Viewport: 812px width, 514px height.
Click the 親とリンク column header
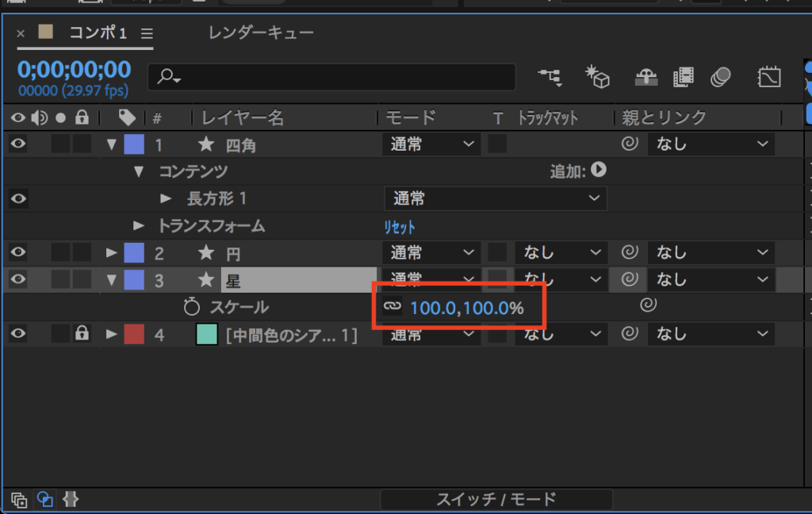coord(664,117)
